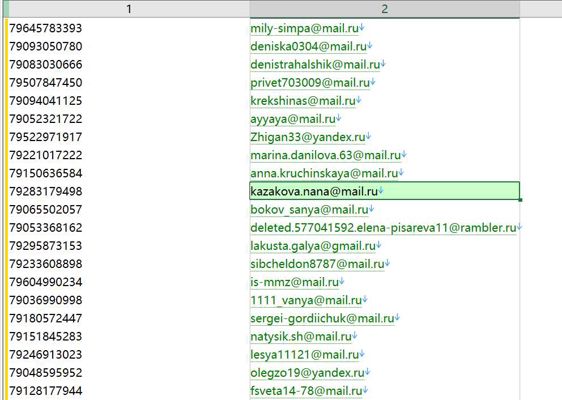Select cell with 79036990998
The image size is (562, 400).
tap(129, 300)
